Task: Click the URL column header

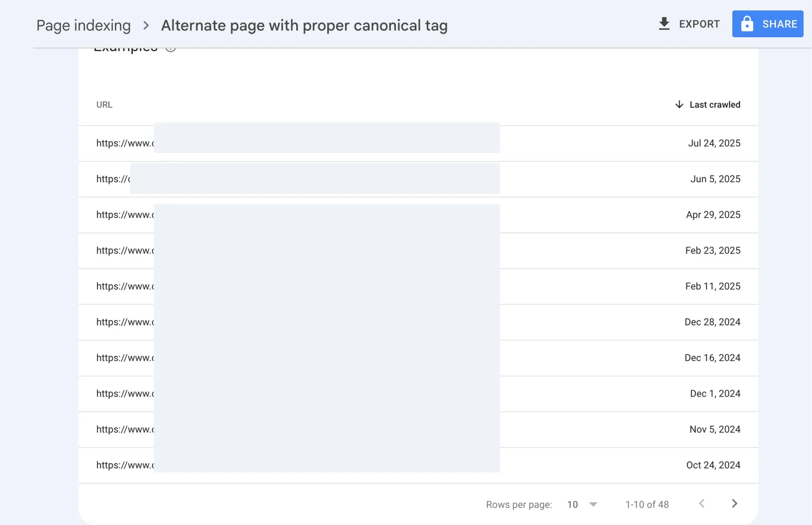Action: [x=104, y=105]
